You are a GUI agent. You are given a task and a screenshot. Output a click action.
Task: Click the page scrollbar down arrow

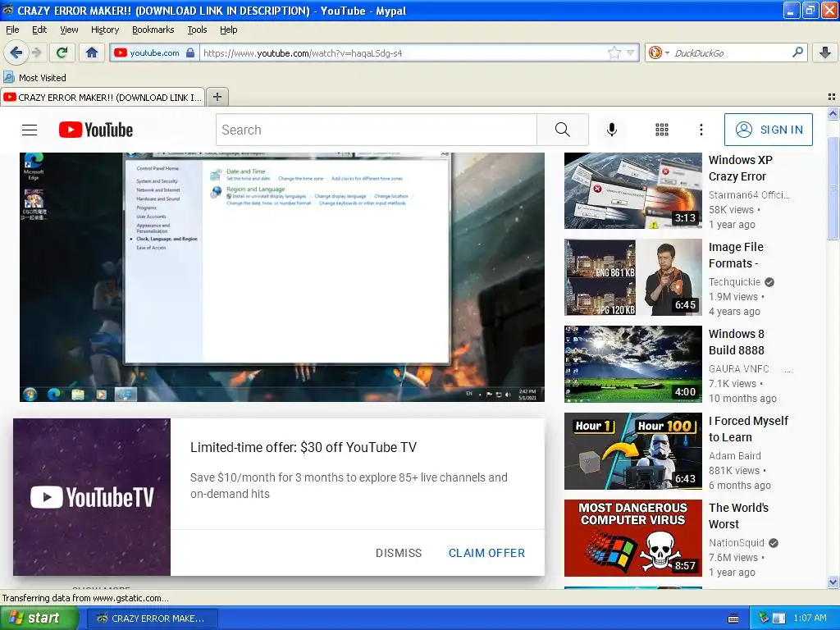click(833, 582)
